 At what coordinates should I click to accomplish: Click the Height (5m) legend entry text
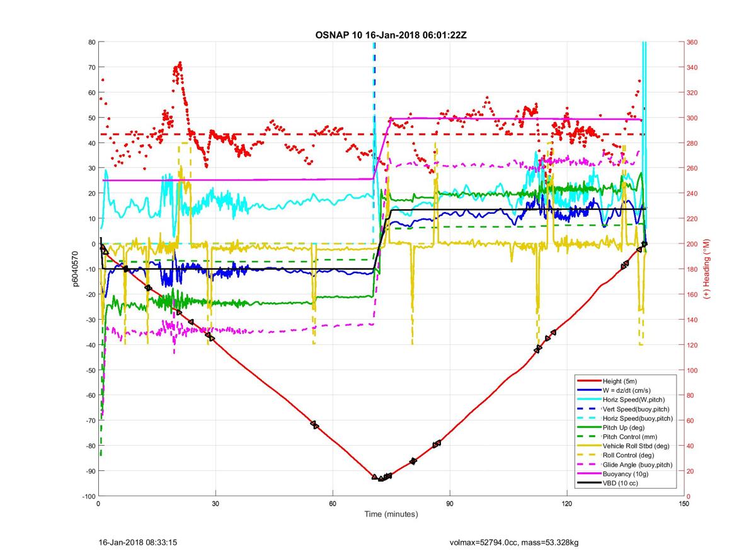click(621, 381)
